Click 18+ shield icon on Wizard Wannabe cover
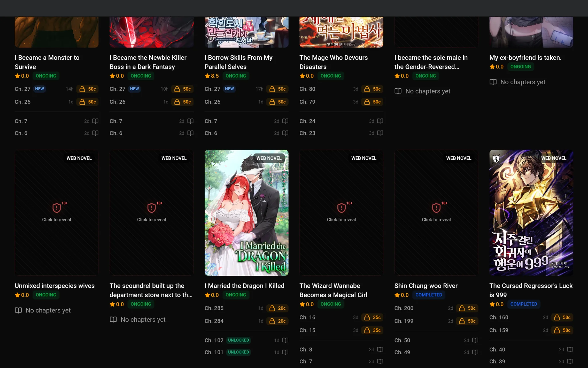This screenshot has height=368, width=588. (341, 208)
